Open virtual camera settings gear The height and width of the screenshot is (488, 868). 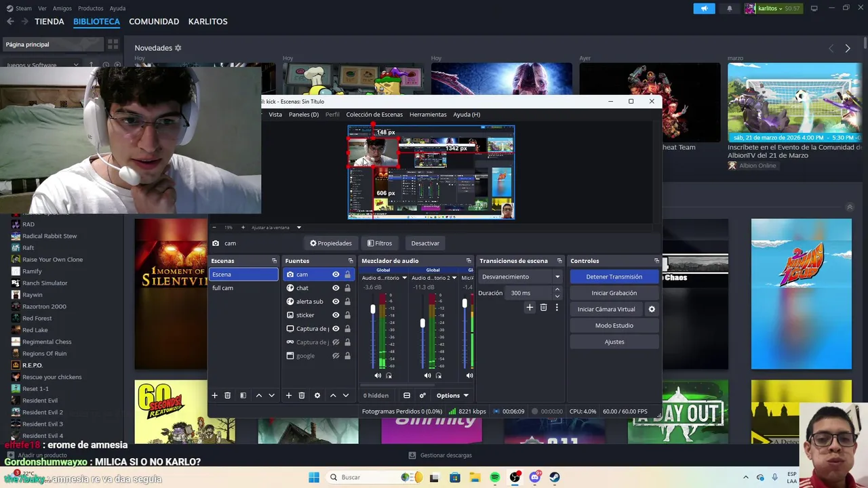coord(652,309)
